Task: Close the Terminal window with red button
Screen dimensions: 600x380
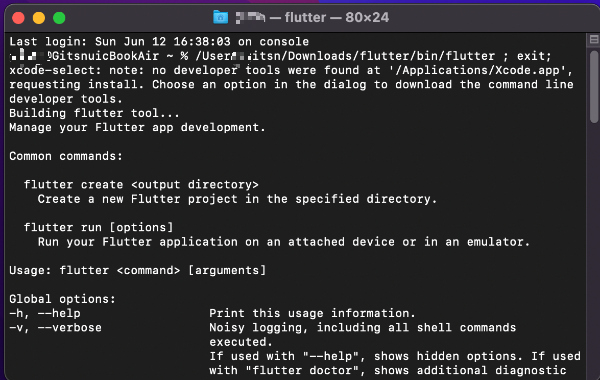Action: [18, 18]
